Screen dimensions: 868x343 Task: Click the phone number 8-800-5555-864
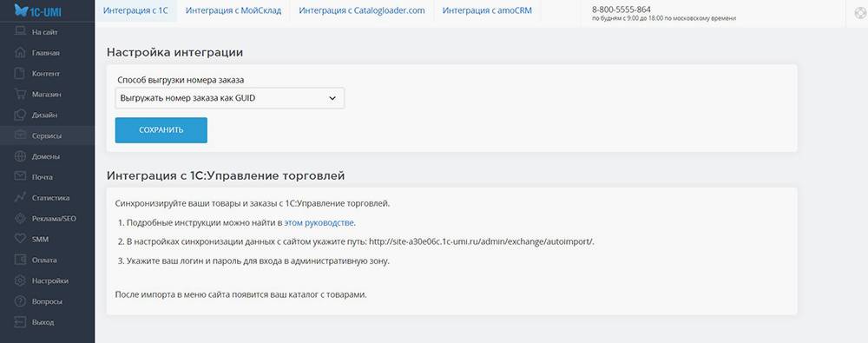click(621, 10)
